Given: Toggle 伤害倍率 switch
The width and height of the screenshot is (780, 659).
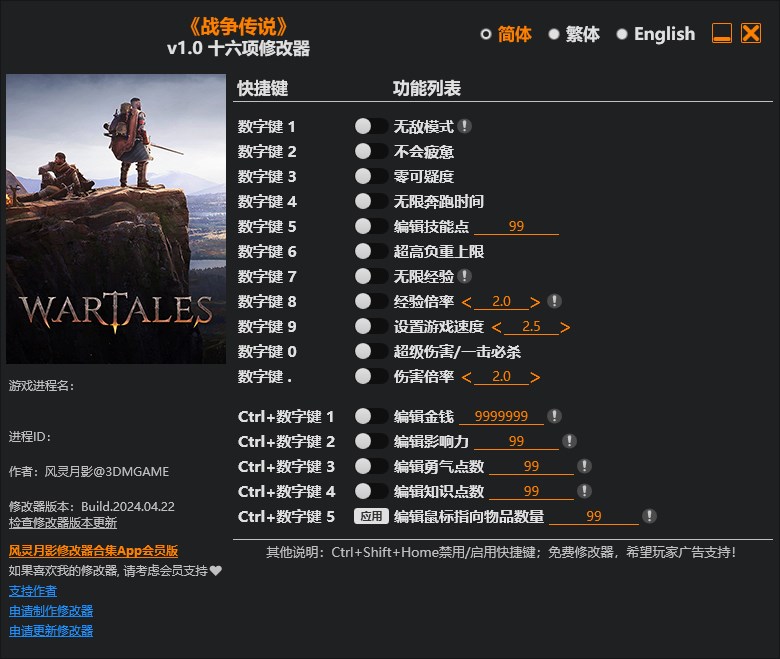Looking at the screenshot, I should pyautogui.click(x=371, y=377).
